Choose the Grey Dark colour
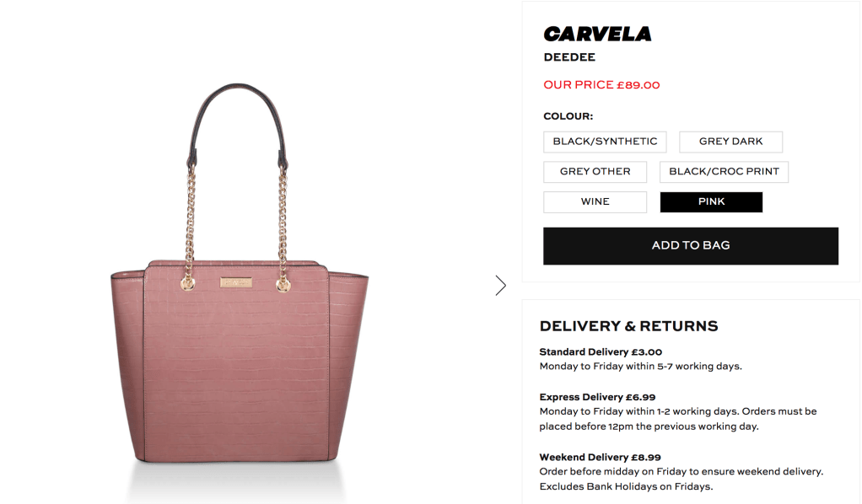The image size is (862, 504). (x=730, y=142)
